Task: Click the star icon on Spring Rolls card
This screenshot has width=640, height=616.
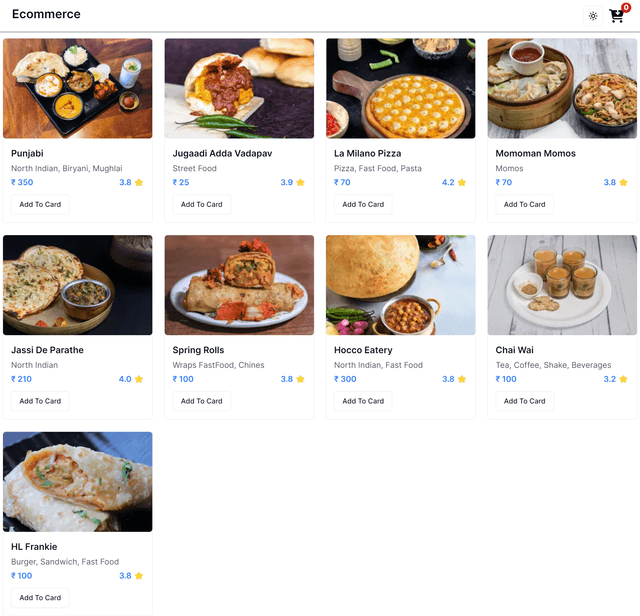Action: click(300, 379)
